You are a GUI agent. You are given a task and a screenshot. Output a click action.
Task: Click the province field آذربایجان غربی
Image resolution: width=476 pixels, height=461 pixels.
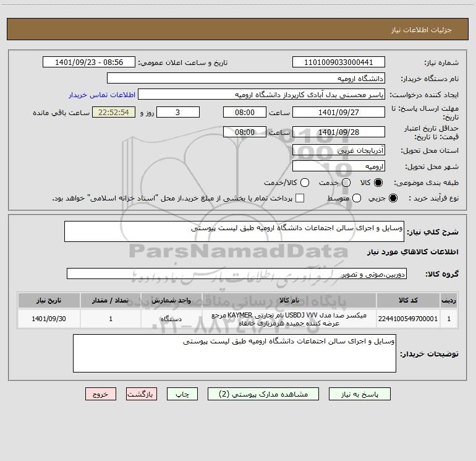339,150
